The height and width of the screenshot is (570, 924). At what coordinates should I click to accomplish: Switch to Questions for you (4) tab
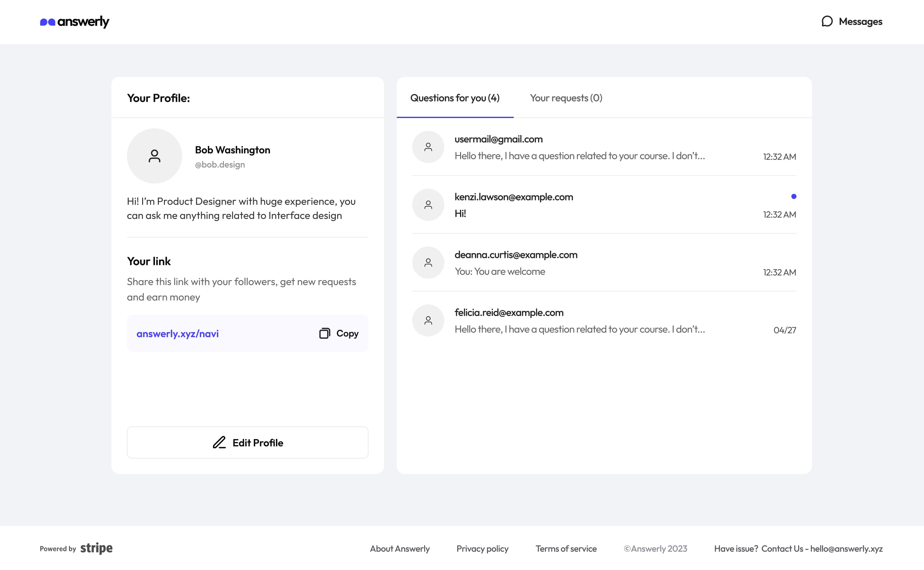point(455,98)
